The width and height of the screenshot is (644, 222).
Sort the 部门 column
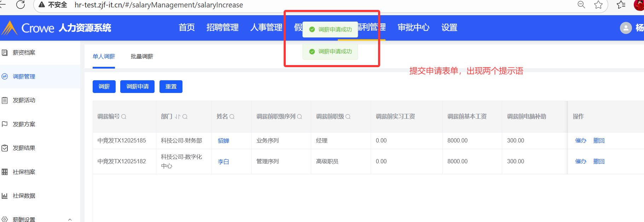tap(178, 117)
